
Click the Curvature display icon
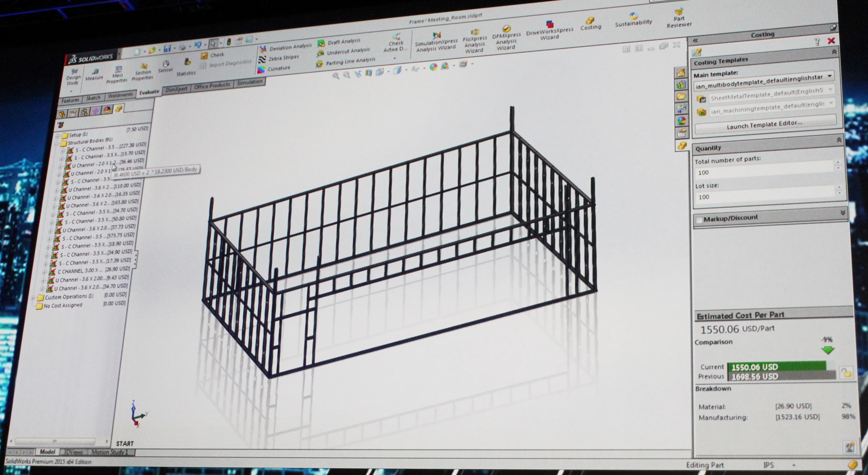pos(261,70)
